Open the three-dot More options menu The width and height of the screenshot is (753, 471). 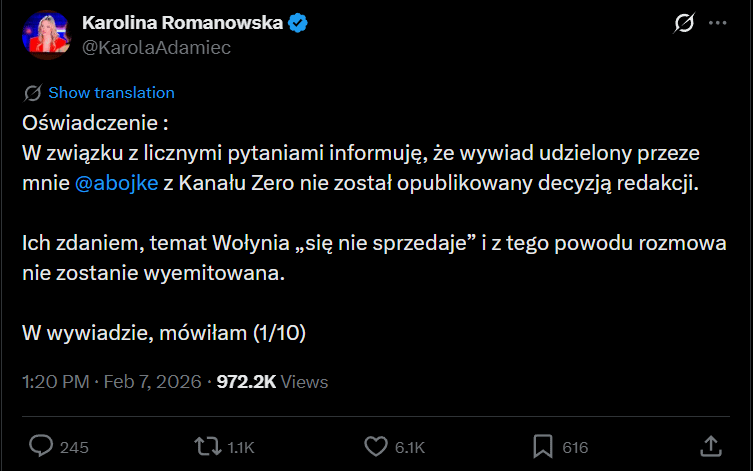click(718, 23)
